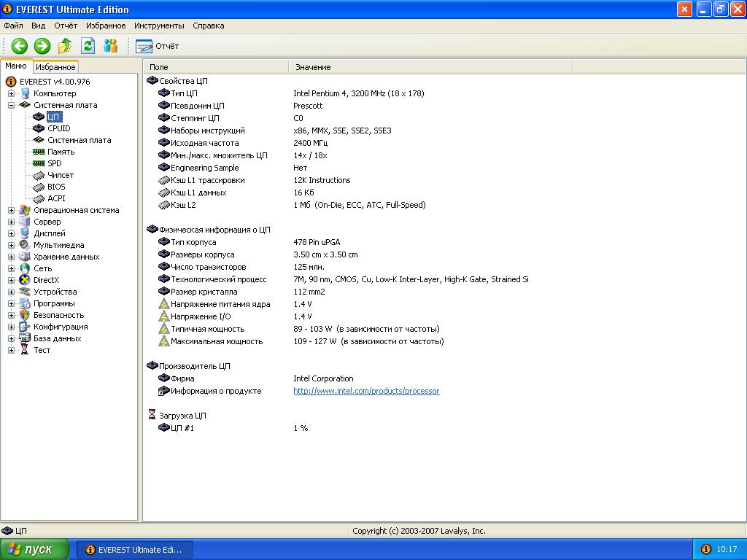Click the green Forward arrow toolbar icon
This screenshot has width=747, height=560.
click(42, 46)
